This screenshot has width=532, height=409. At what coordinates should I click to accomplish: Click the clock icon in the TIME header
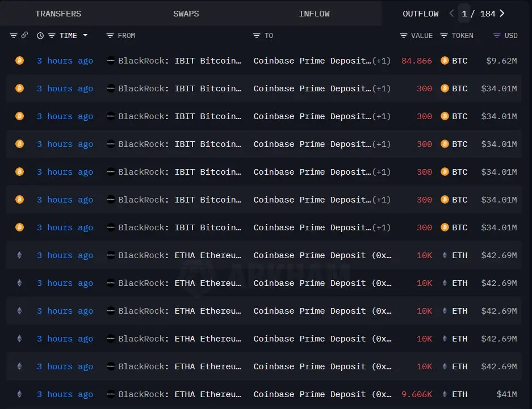[40, 36]
